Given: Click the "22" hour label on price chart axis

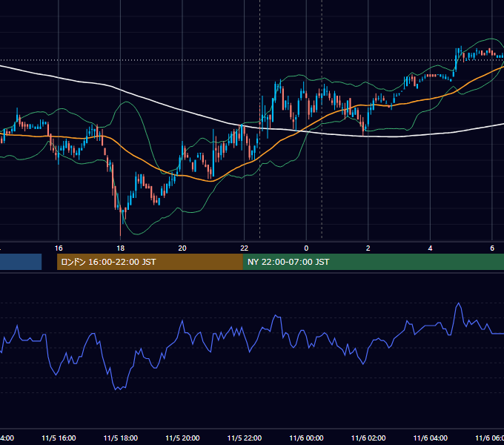Looking at the screenshot, I should point(245,248).
